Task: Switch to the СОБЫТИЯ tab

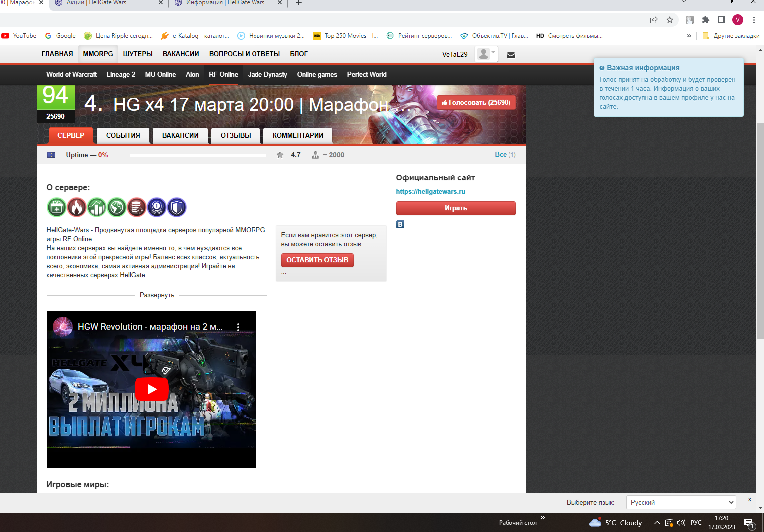Action: point(123,135)
